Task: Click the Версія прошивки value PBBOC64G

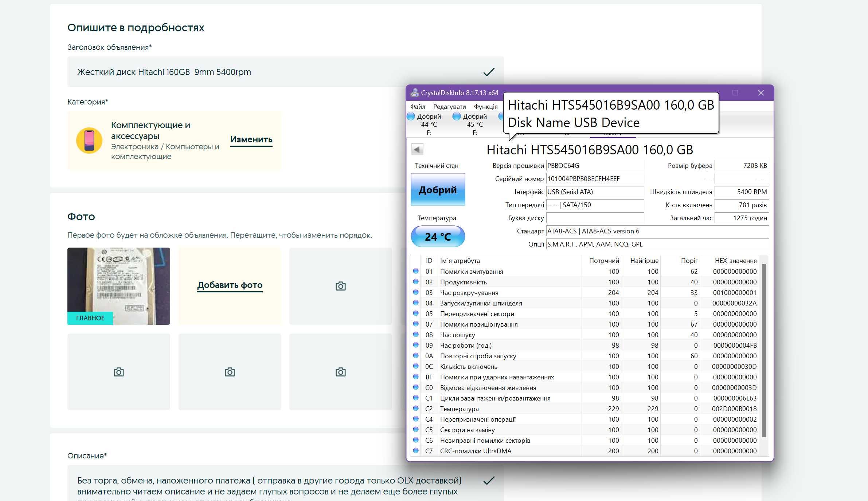Action: point(595,166)
